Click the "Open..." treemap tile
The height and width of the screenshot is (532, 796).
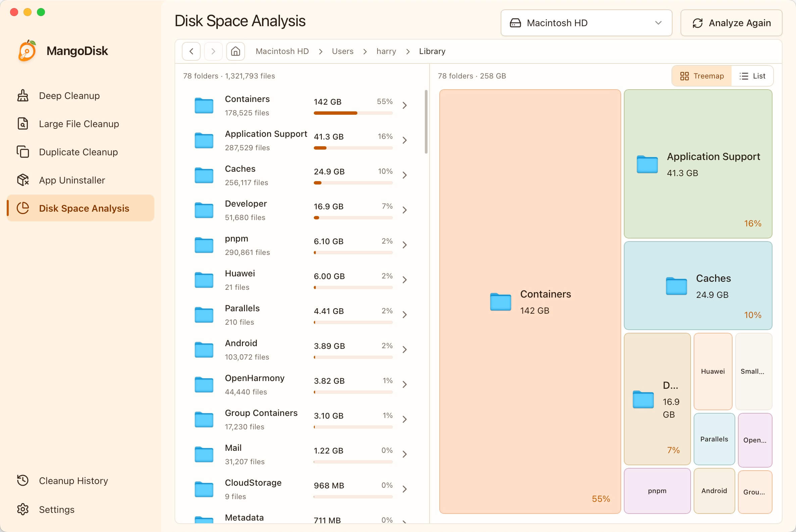coord(755,440)
